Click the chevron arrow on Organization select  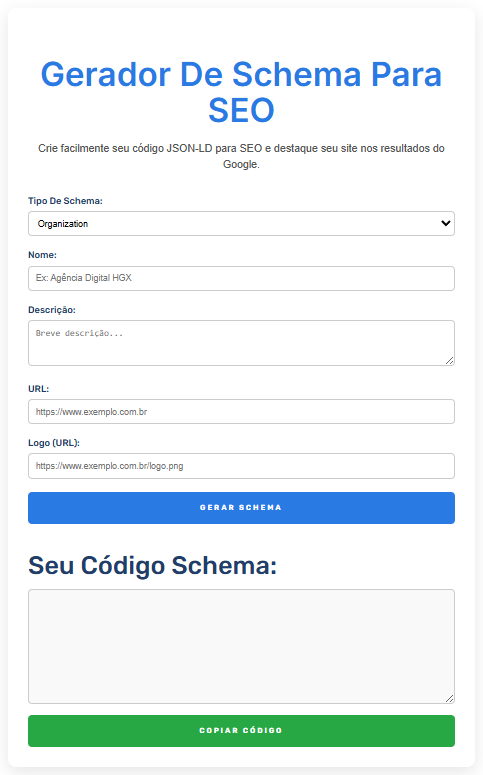pos(445,223)
